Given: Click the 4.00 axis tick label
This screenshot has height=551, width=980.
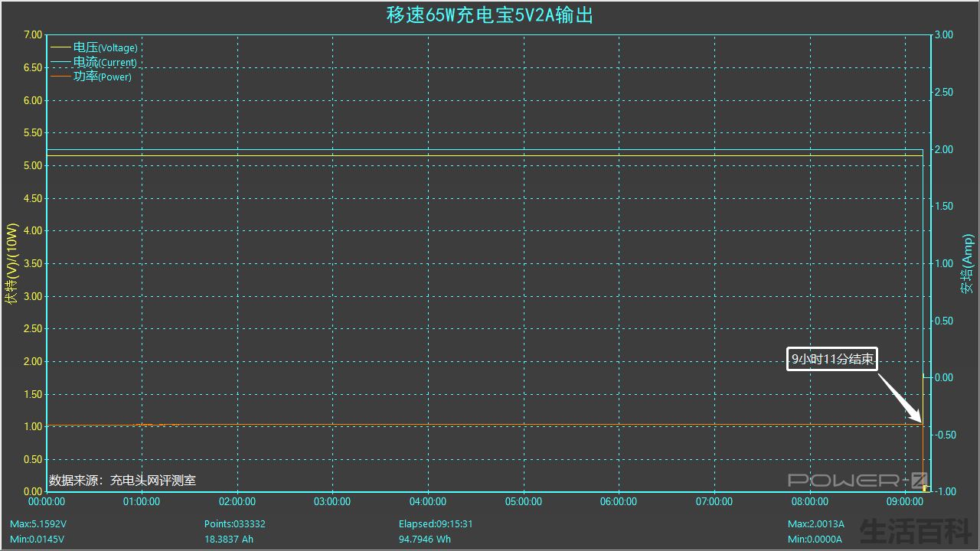Looking at the screenshot, I should click(33, 230).
